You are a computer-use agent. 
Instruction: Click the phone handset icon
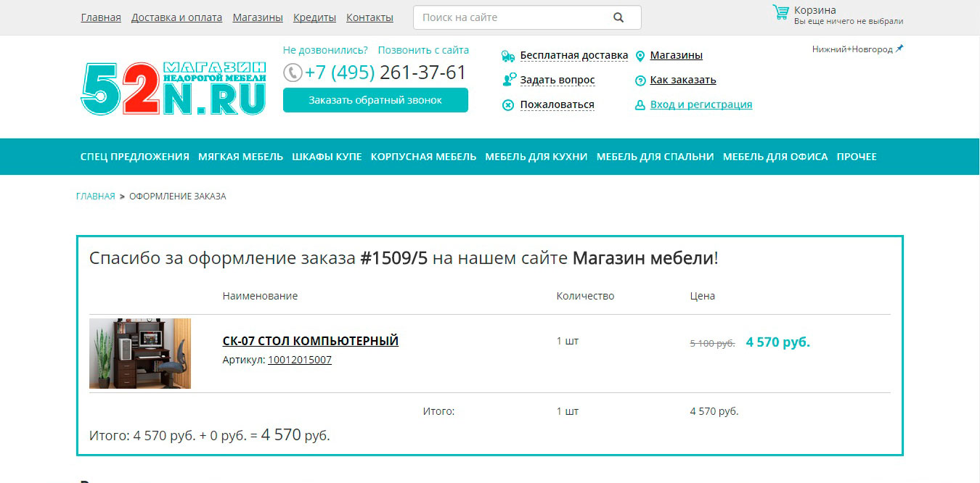[x=293, y=73]
